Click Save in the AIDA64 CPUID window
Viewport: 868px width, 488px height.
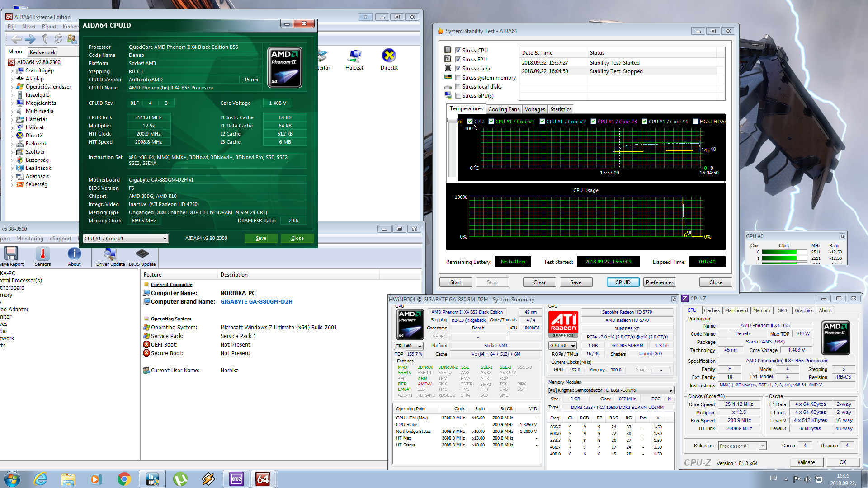pos(261,239)
